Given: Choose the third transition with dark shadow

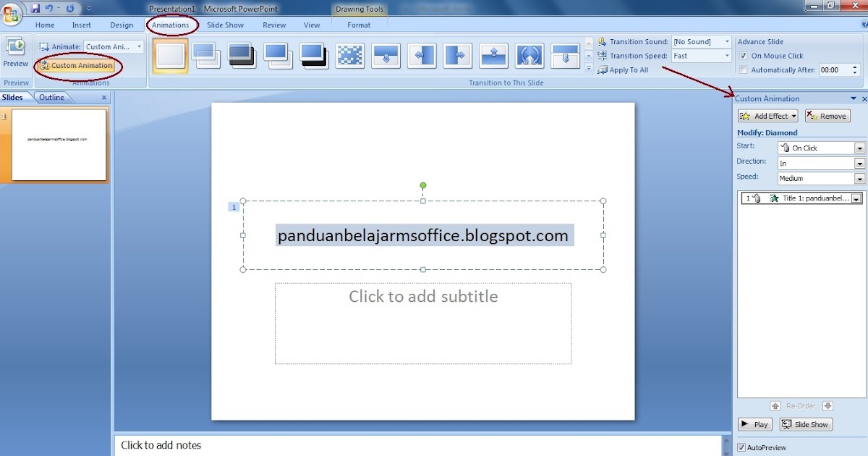Looking at the screenshot, I should pyautogui.click(x=243, y=56).
